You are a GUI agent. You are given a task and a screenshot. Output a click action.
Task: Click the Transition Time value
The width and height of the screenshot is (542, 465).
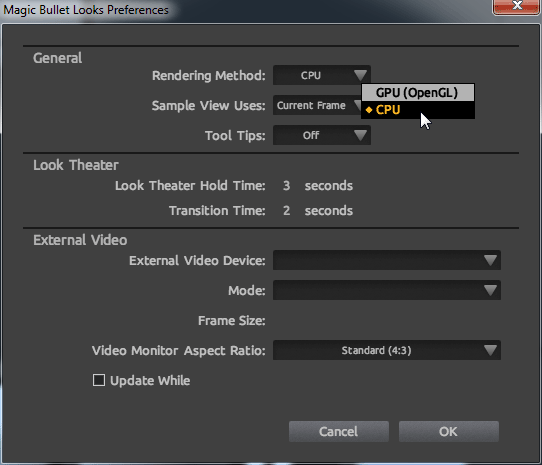(x=286, y=211)
